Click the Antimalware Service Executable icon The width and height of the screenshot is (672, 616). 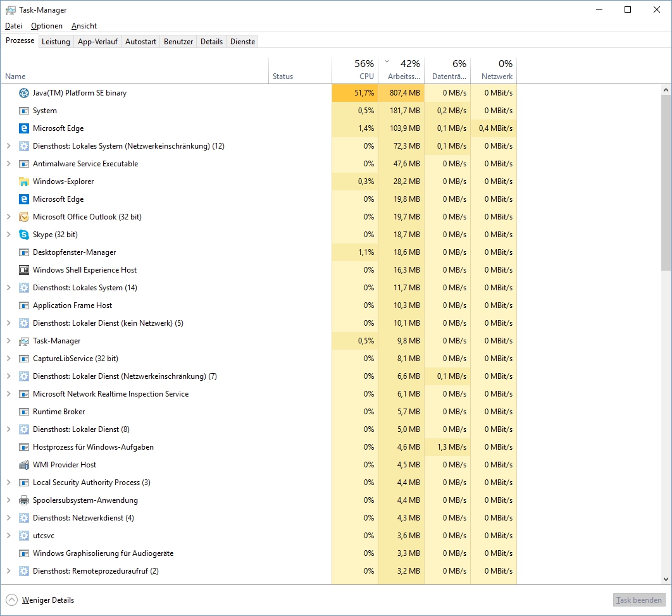(24, 164)
